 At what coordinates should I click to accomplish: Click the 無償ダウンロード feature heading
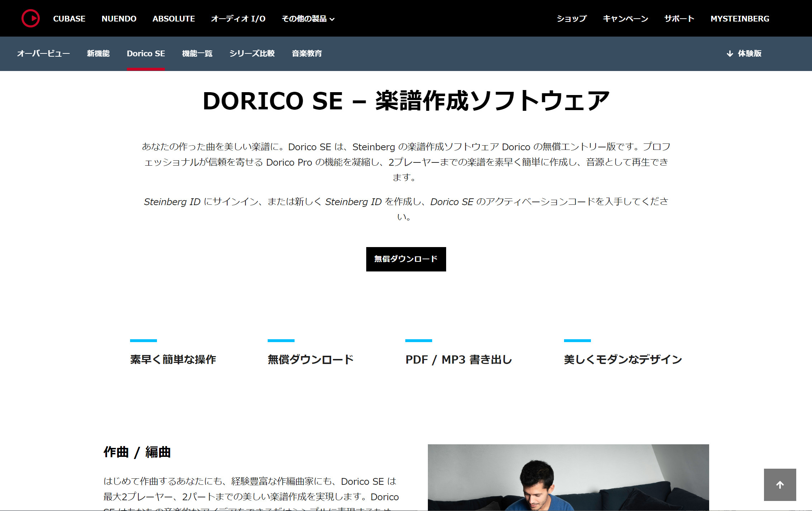[311, 359]
